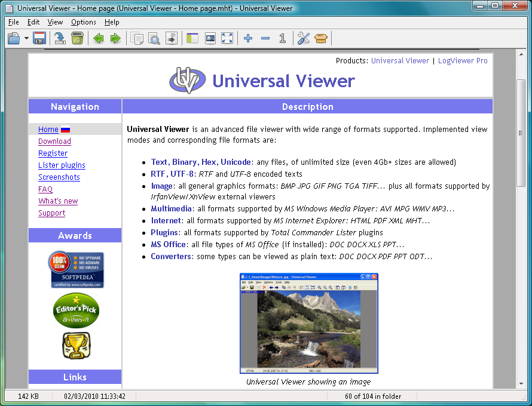Click the 'Converters' bullet heading
The width and height of the screenshot is (532, 406).
[x=171, y=256]
